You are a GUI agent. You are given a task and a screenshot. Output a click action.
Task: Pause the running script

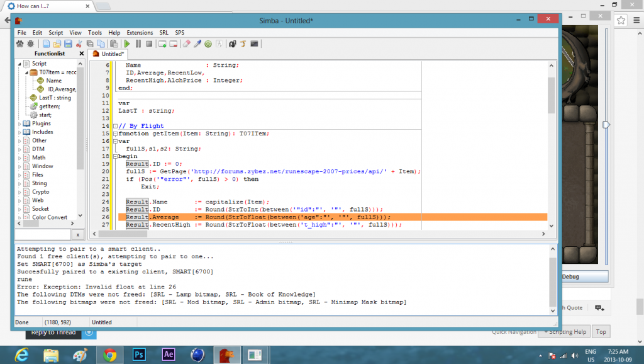[138, 44]
